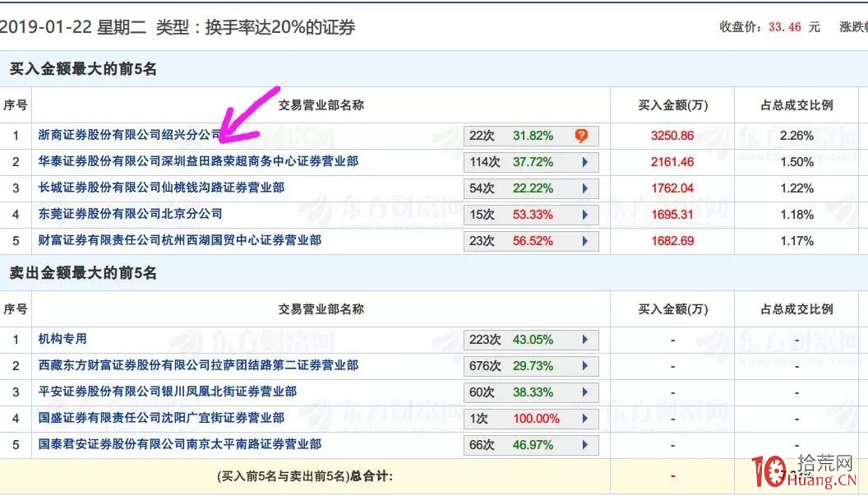Expand the arrow in the 平安证券 银川凤凰北街 row
Screen dimensions: 868x496
pos(585,392)
